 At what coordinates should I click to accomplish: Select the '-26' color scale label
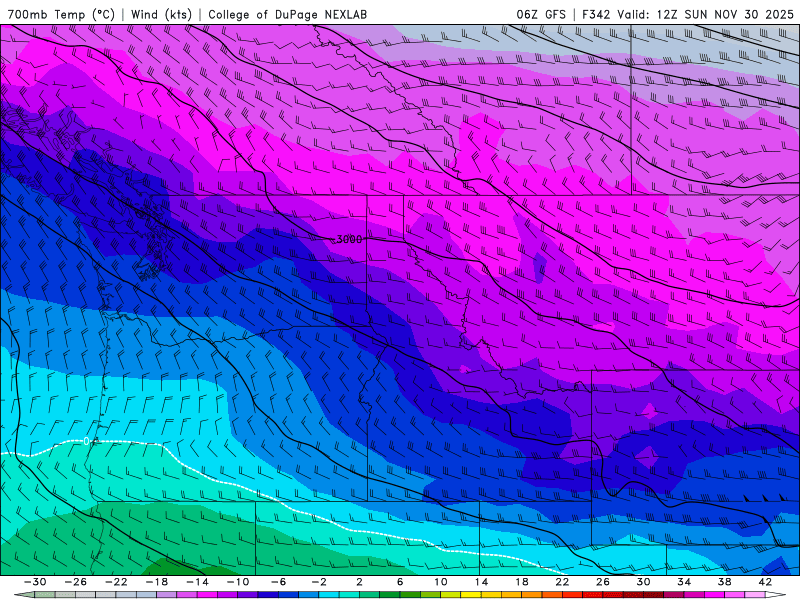point(76,582)
